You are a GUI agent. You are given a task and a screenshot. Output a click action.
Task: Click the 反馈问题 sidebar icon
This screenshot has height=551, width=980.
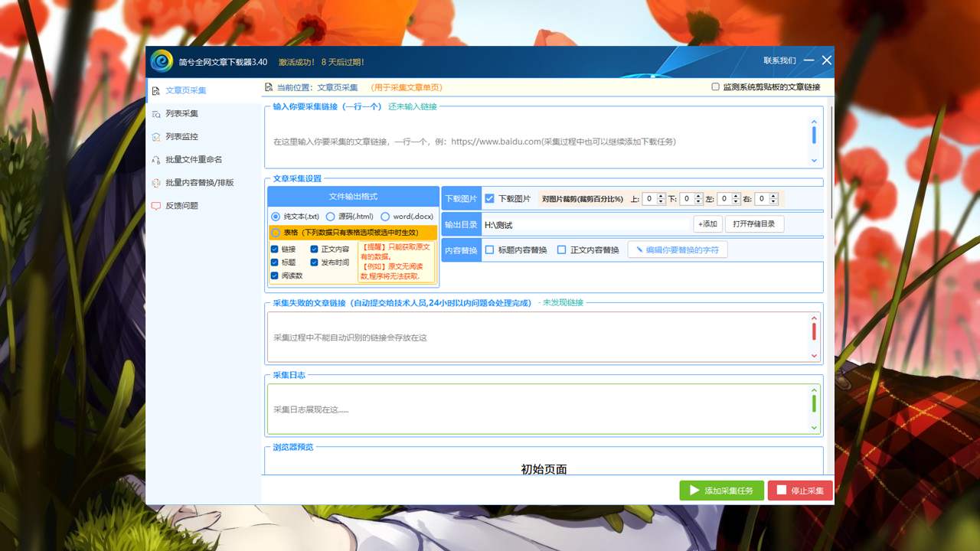[156, 205]
